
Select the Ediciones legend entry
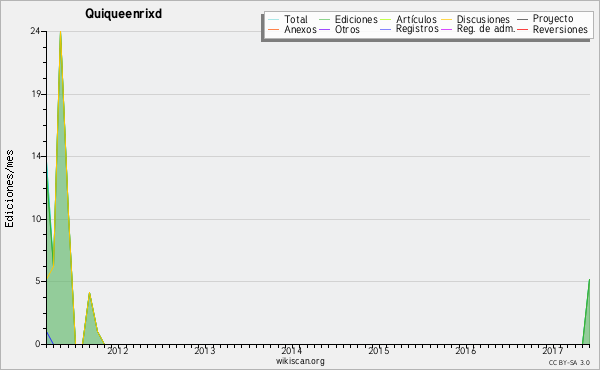356,19
